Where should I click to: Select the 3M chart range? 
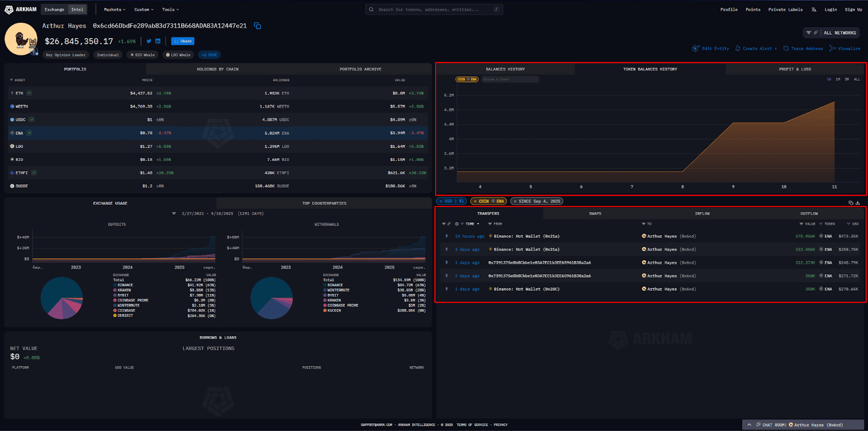pos(847,79)
